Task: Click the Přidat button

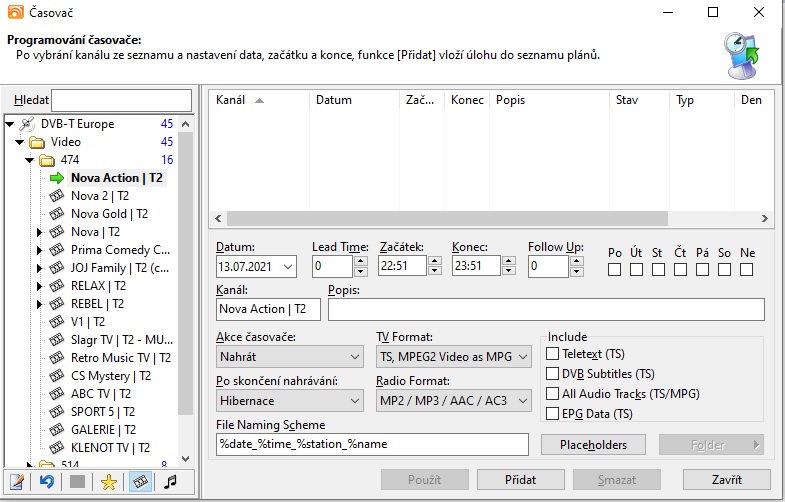Action: 520,480
